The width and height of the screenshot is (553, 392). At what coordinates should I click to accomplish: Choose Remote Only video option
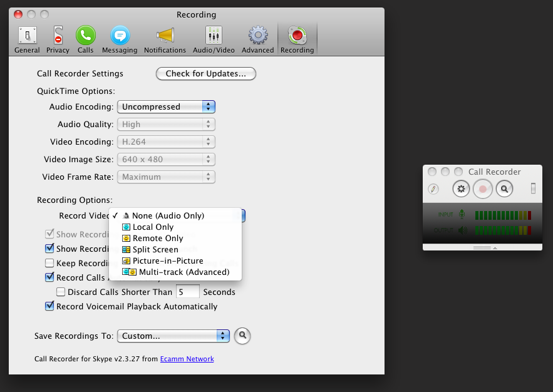click(175, 239)
